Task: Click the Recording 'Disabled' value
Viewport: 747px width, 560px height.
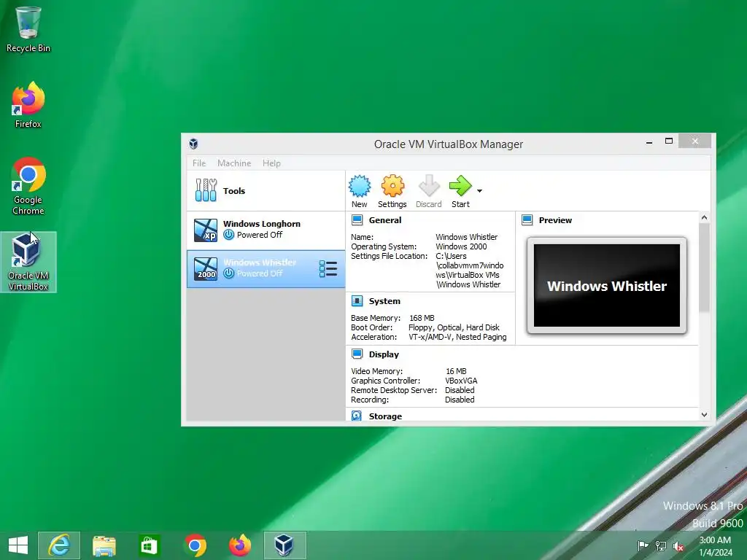Action: click(x=460, y=400)
